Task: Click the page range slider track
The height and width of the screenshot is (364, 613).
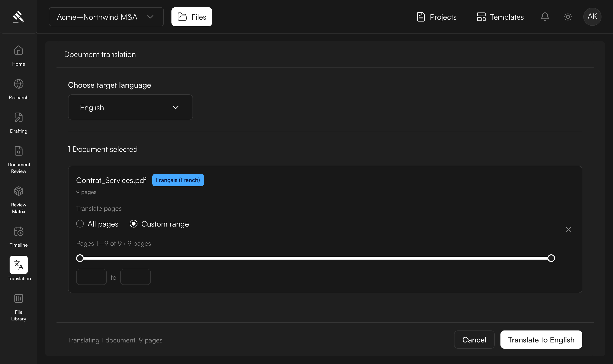Action: pos(316,258)
